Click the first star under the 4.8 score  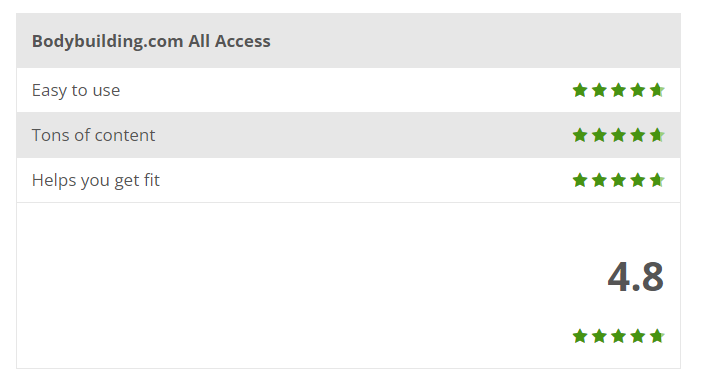580,336
